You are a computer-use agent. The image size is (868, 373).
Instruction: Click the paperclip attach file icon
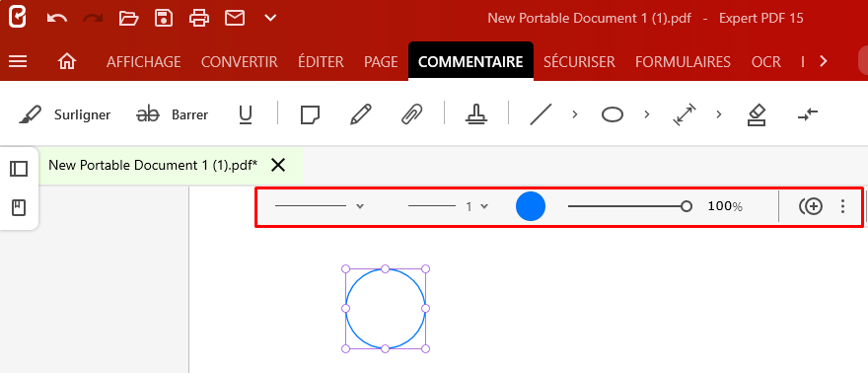pyautogui.click(x=411, y=115)
